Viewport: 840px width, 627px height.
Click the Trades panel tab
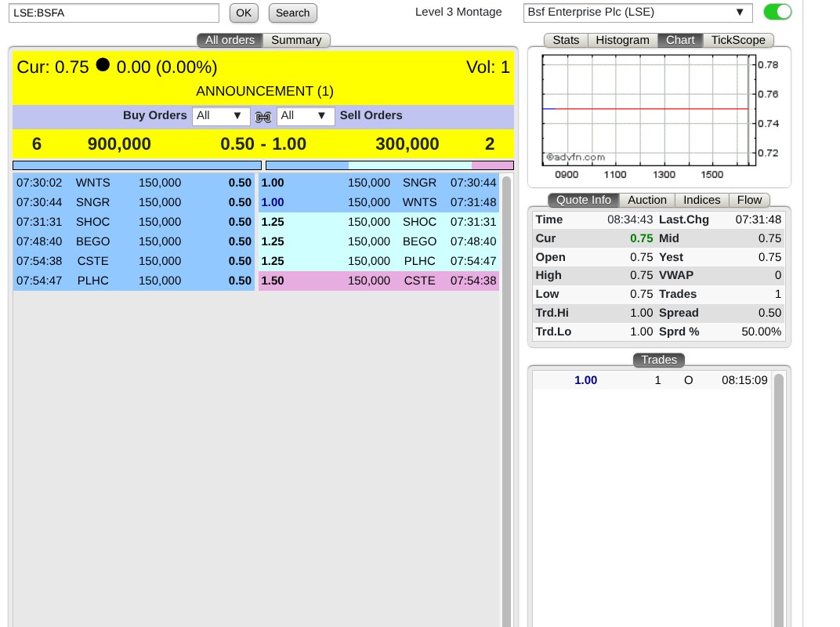pos(659,360)
